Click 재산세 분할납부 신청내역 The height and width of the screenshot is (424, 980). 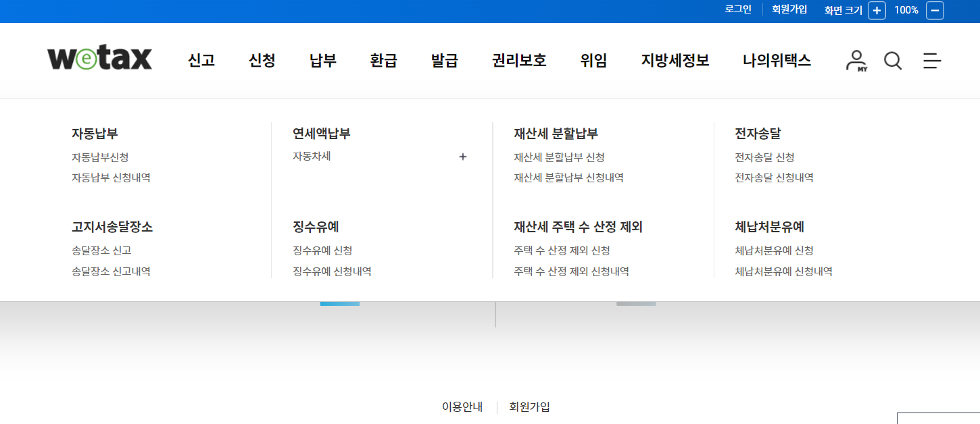[568, 177]
